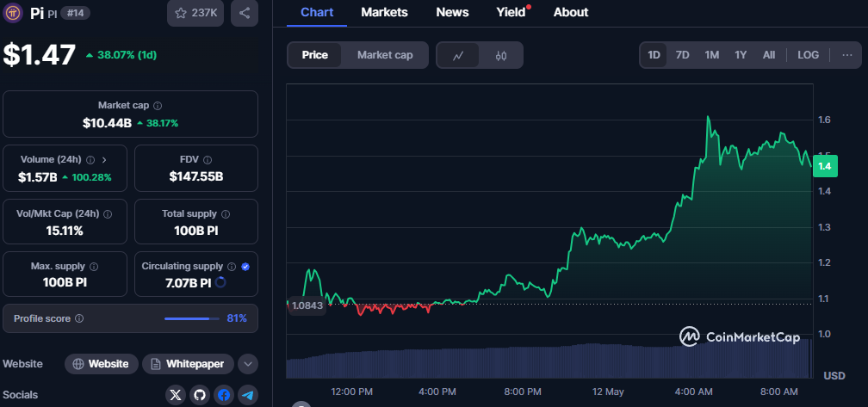Click the Vol/Mkt Cap (24h) info icon
The image size is (868, 407).
108,213
